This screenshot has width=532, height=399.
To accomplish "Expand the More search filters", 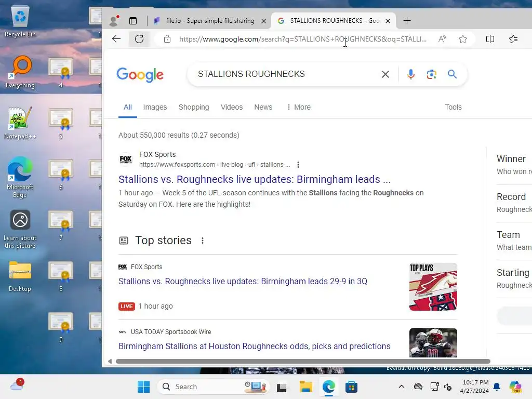I will tap(299, 107).
